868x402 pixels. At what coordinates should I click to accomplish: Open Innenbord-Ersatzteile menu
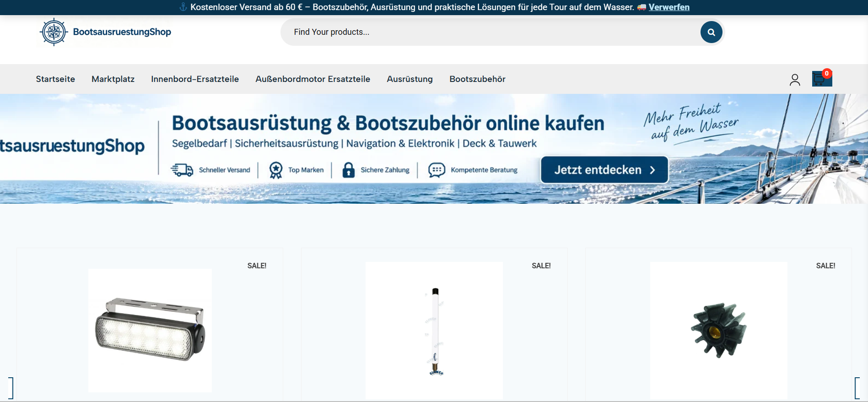(195, 79)
